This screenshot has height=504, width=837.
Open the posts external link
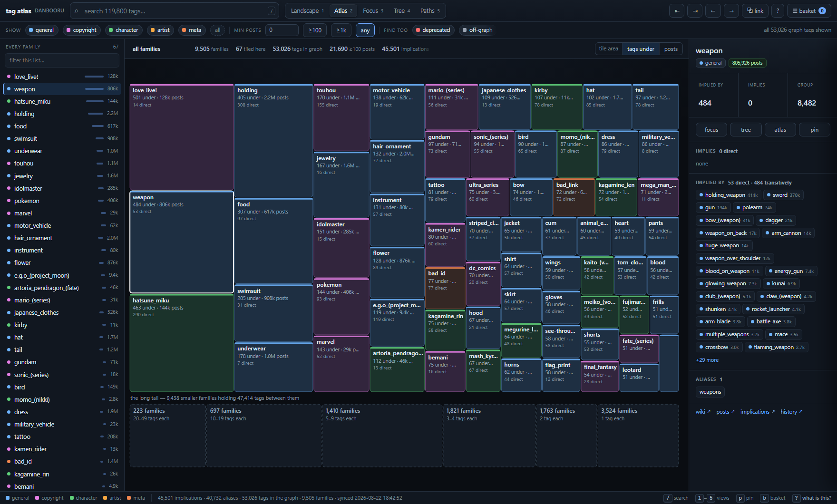pos(725,412)
